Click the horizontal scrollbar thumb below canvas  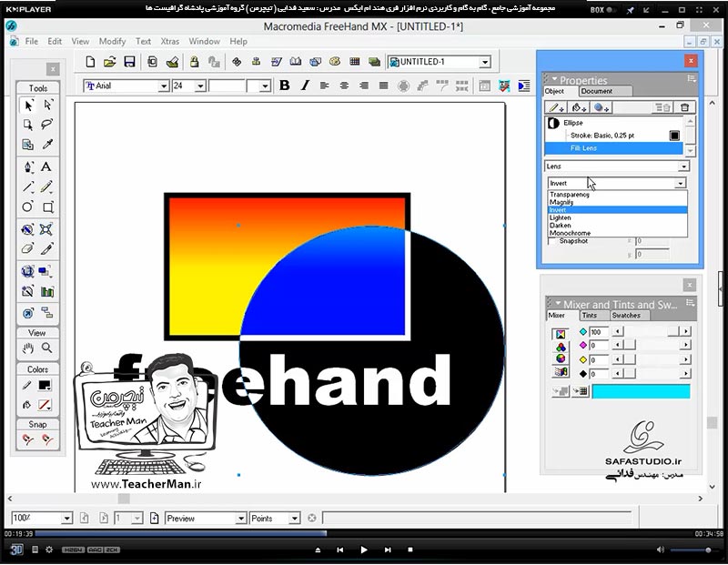[124, 499]
